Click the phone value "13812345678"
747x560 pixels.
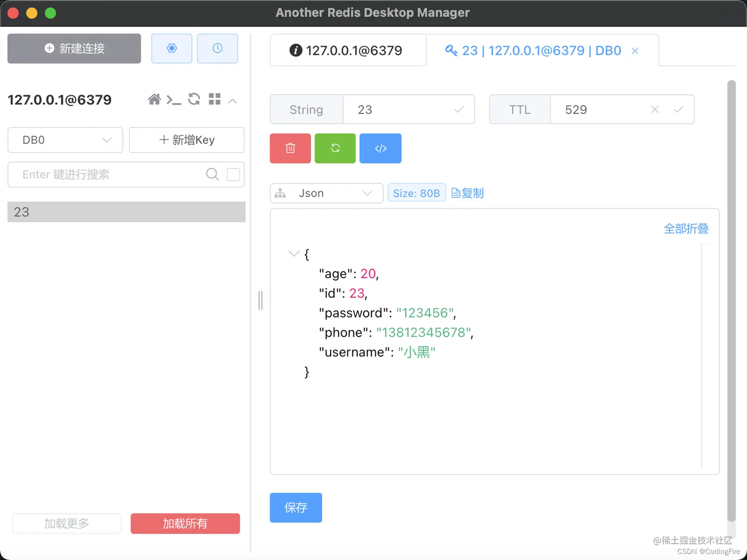pyautogui.click(x=424, y=332)
